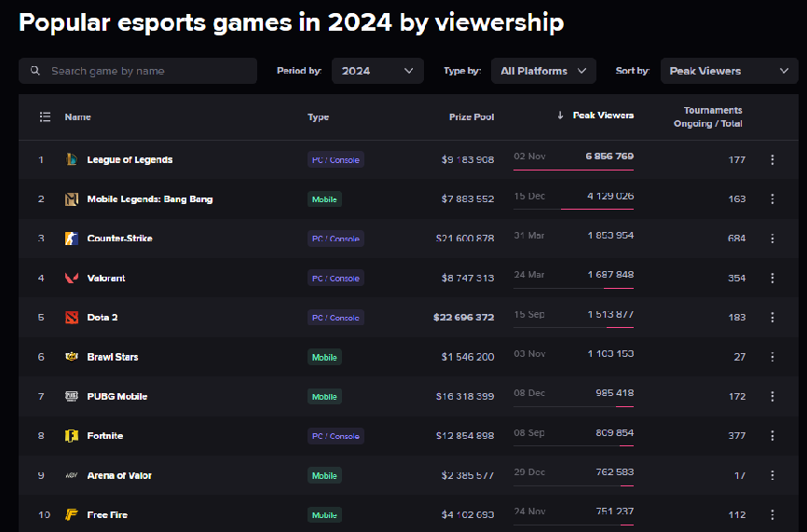Viewport: 807px width, 532px height.
Task: Click PC / Console tag in Dota 2 row
Action: click(x=335, y=318)
